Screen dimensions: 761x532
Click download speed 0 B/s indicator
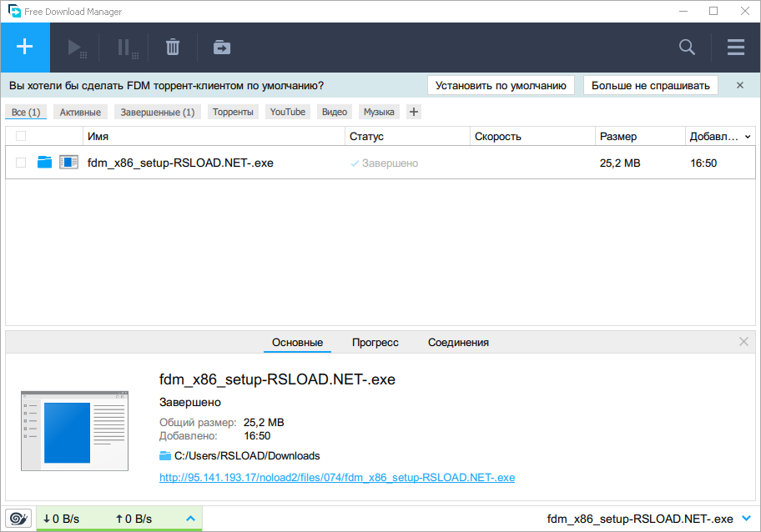click(61, 519)
